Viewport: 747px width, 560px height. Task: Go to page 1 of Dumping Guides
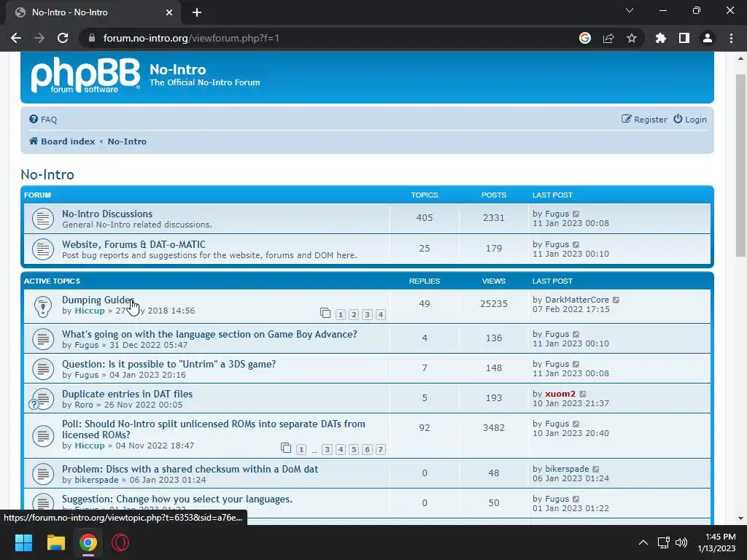pos(340,314)
